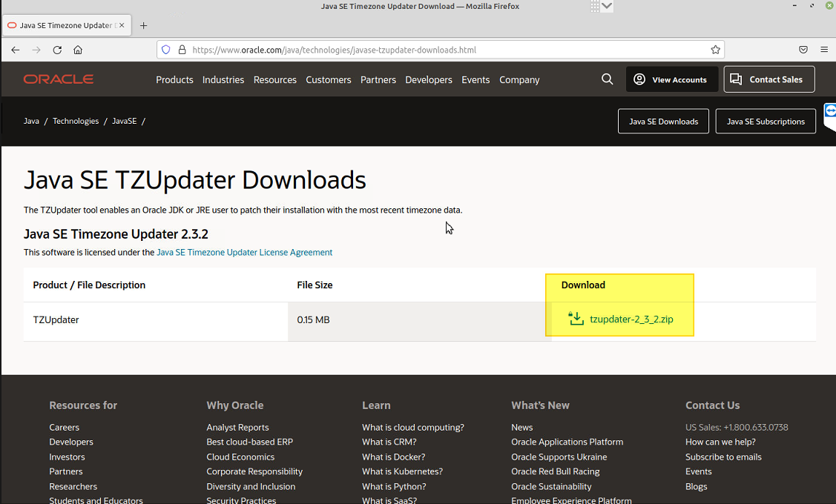The image size is (836, 504).
Task: Close the Java SE Timezone Updater tab
Action: coord(122,25)
